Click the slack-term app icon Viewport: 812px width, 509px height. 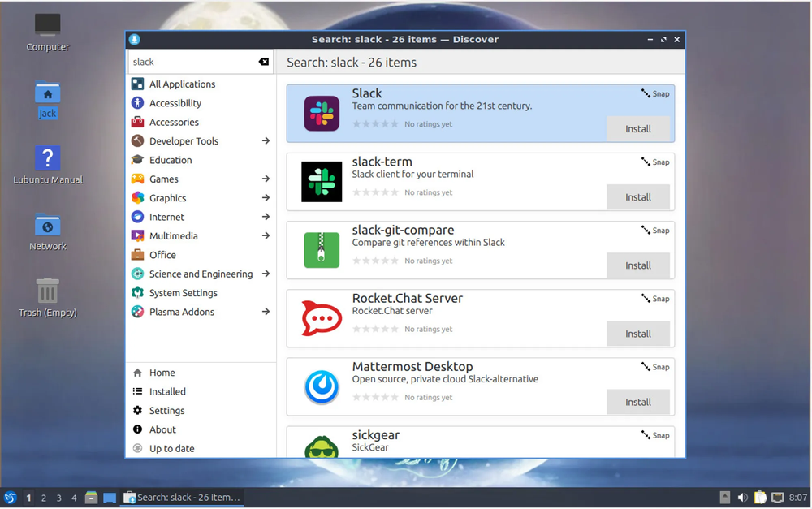coord(322,182)
